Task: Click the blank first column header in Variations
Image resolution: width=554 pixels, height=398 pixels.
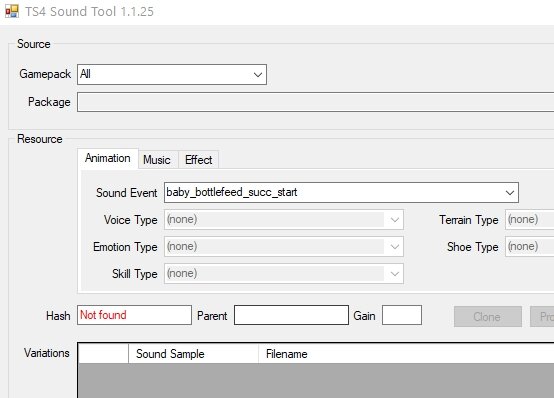Action: point(103,354)
